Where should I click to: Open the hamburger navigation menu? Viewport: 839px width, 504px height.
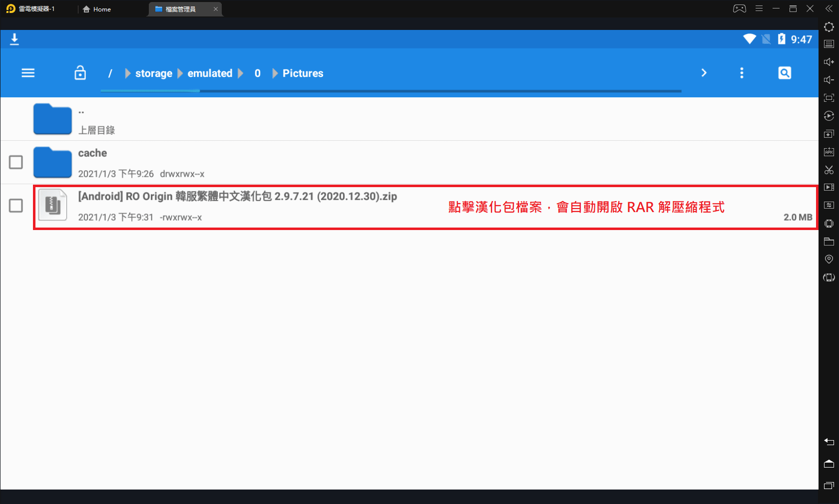[x=28, y=73]
